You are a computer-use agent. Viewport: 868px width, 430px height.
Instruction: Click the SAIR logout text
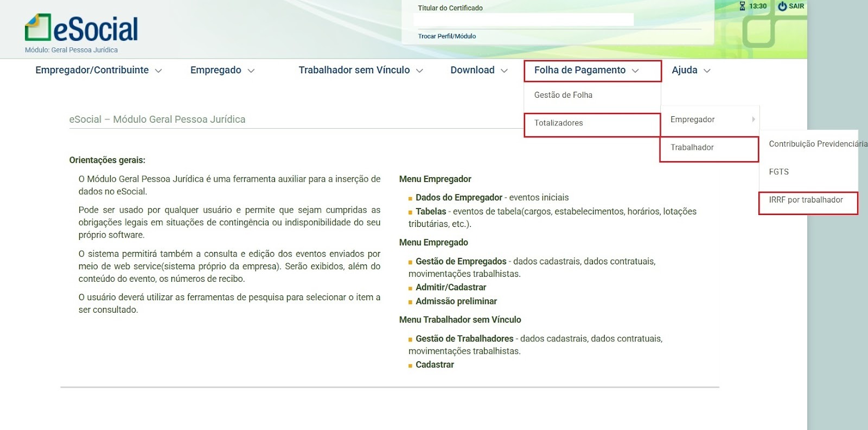coord(796,6)
